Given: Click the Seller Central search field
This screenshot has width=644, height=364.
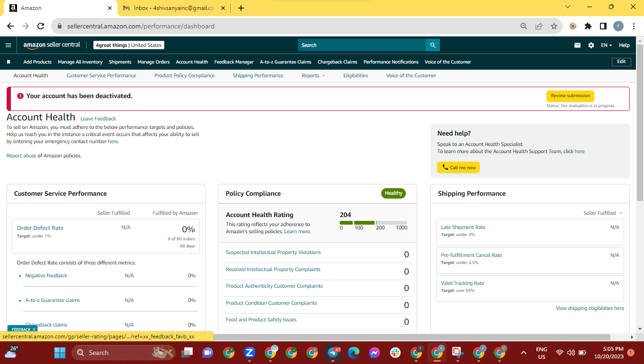Looking at the screenshot, I should 362,45.
